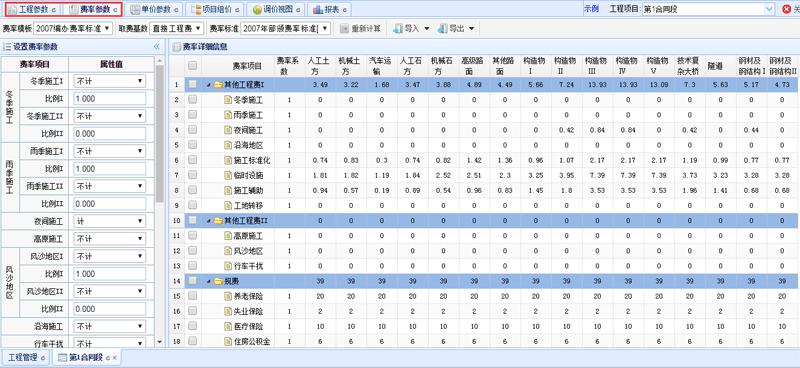Image resolution: width=800 pixels, height=368 pixels.
Task: Click the 住房公积金 document icon
Action: click(228, 341)
